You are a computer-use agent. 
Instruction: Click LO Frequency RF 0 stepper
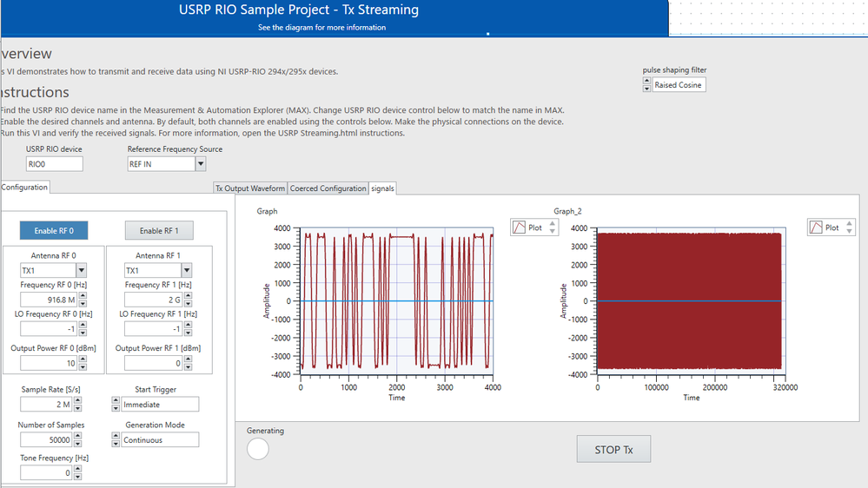point(83,328)
